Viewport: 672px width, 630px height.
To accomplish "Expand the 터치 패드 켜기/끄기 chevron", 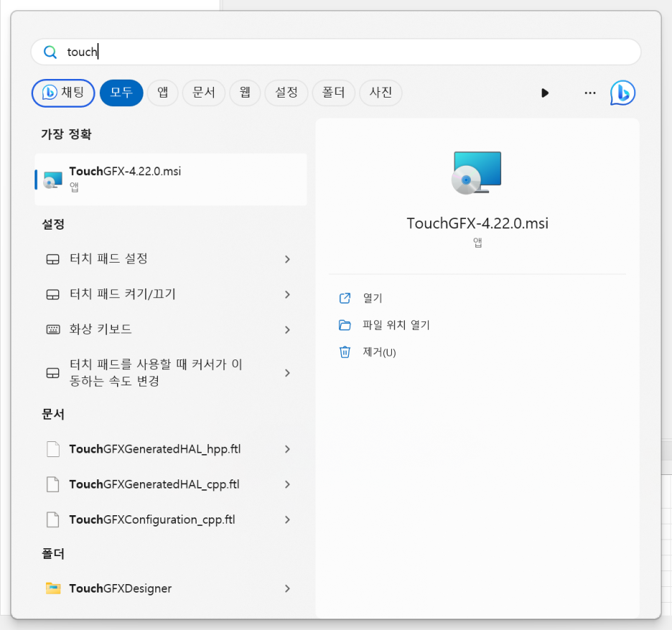I will point(287,295).
